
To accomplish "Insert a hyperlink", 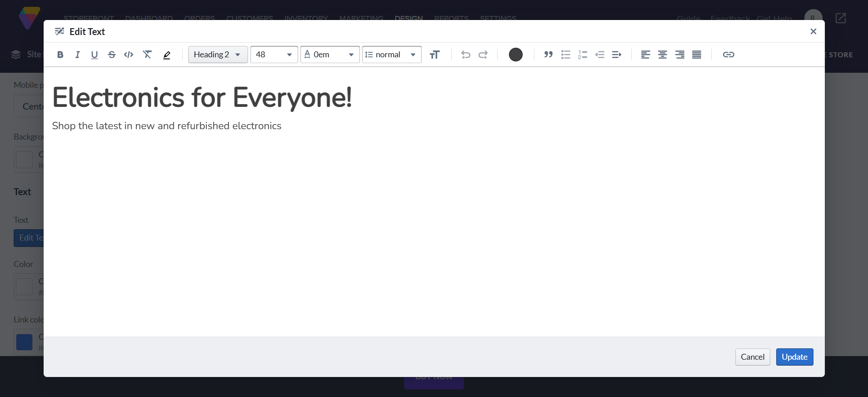I will 728,55.
